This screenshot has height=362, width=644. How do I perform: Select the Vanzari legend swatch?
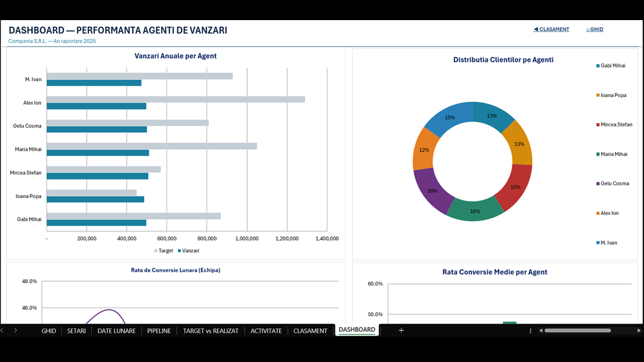pyautogui.click(x=179, y=250)
